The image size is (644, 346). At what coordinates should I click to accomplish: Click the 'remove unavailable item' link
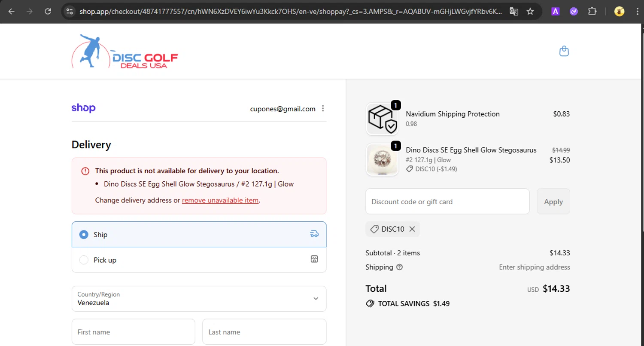tap(220, 200)
